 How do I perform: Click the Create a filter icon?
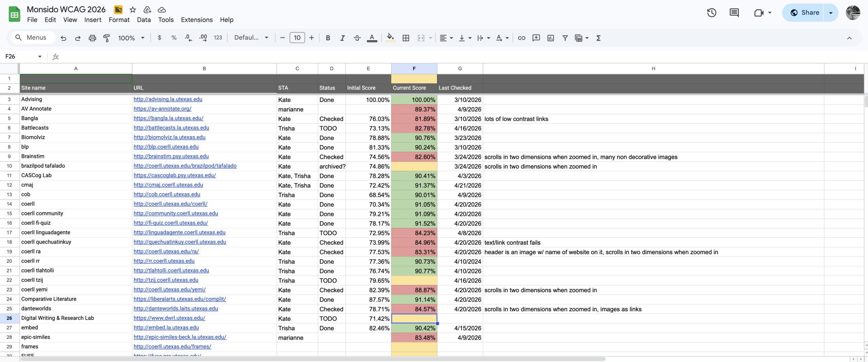565,38
